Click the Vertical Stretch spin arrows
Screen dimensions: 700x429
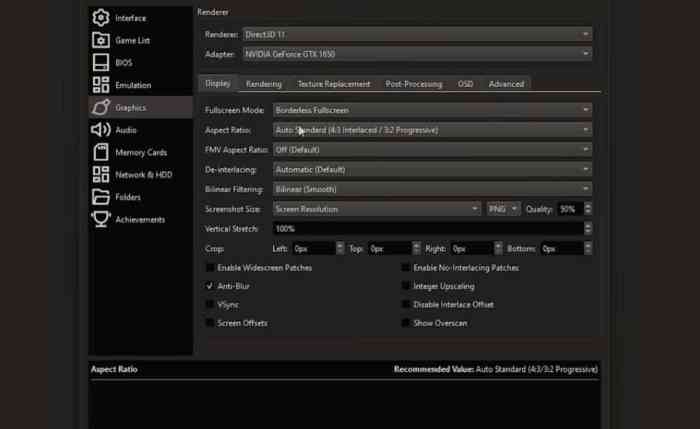pyautogui.click(x=588, y=229)
